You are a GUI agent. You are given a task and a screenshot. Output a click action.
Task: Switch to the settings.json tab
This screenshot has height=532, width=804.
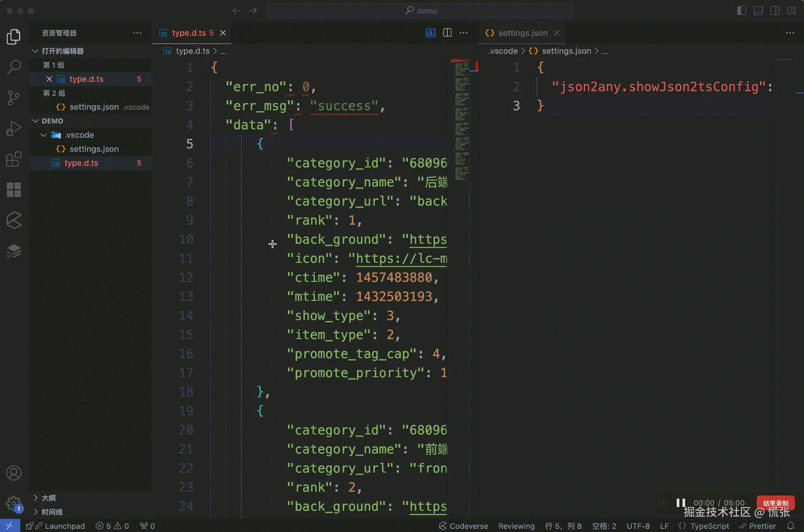(523, 33)
